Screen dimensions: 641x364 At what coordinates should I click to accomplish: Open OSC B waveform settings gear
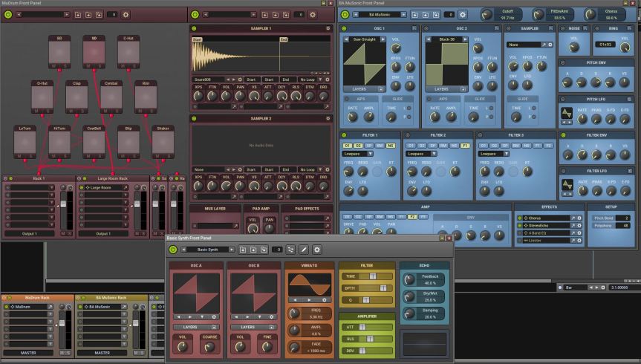coord(271,317)
